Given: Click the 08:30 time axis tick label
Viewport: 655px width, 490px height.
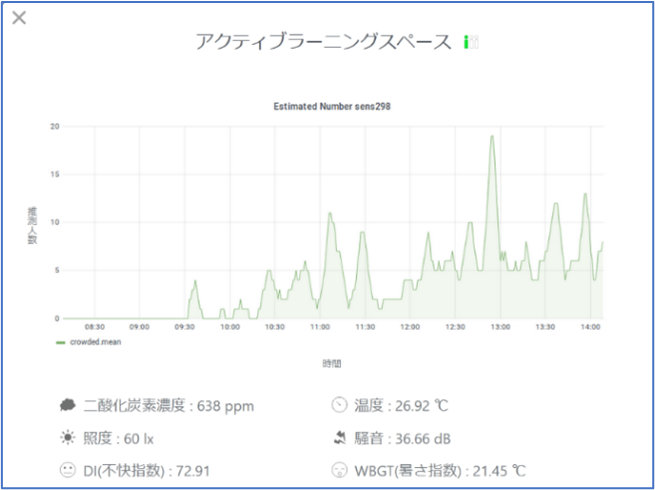Looking at the screenshot, I should click(x=94, y=327).
